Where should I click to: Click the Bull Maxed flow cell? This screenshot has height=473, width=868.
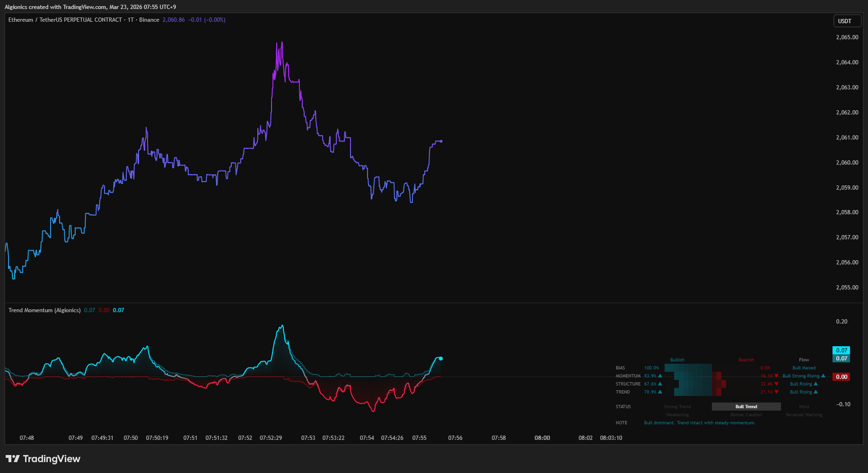pyautogui.click(x=804, y=368)
